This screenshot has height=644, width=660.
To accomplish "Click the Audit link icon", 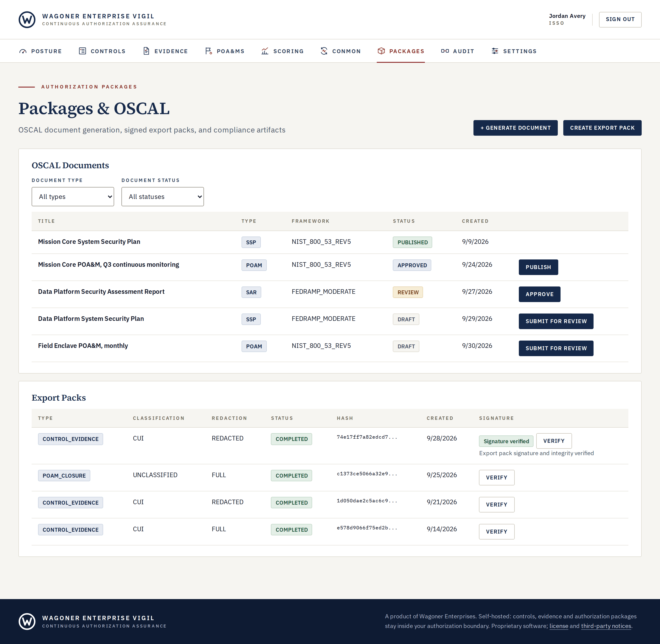I will [445, 51].
